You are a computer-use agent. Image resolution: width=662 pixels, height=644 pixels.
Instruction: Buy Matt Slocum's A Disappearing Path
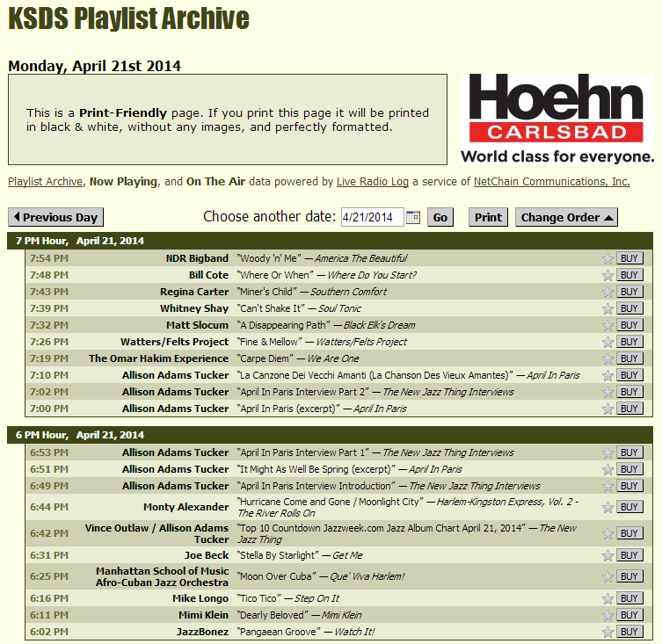point(629,325)
